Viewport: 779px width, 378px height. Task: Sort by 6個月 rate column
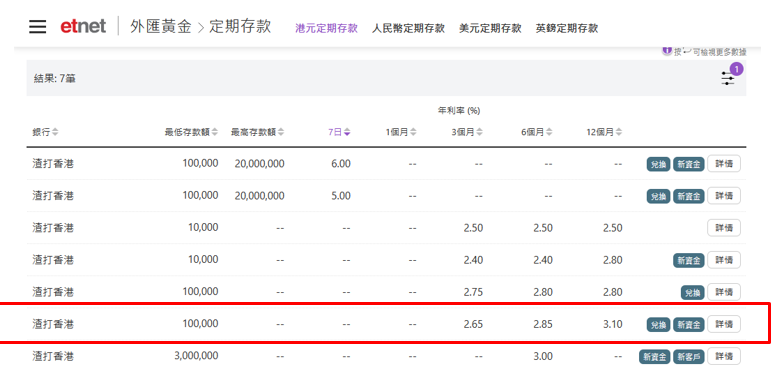[x=537, y=132]
